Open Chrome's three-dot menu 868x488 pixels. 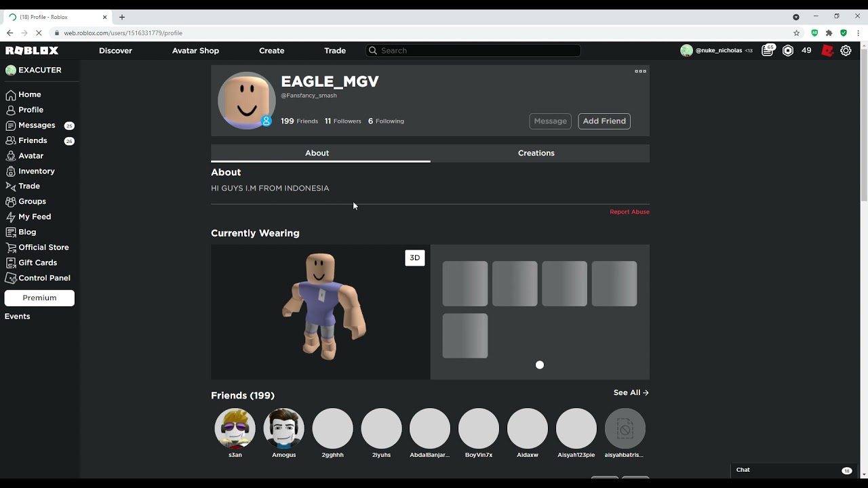coord(858,33)
